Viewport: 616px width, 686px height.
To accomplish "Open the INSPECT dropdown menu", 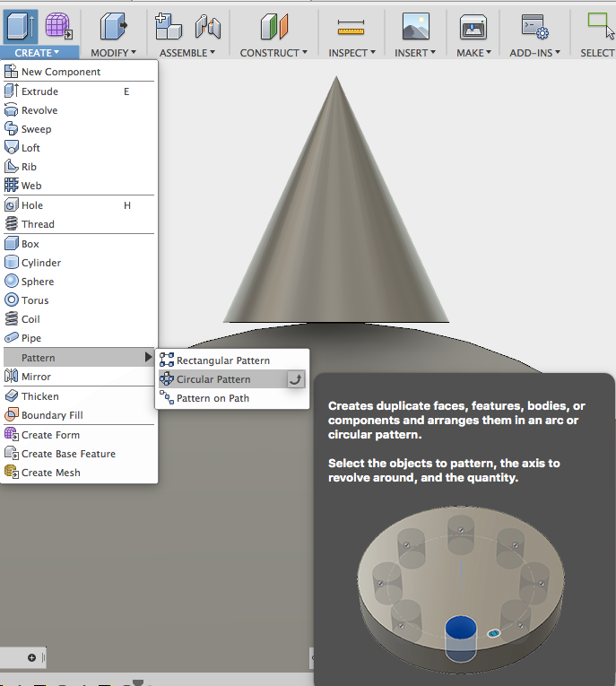I will click(x=352, y=53).
